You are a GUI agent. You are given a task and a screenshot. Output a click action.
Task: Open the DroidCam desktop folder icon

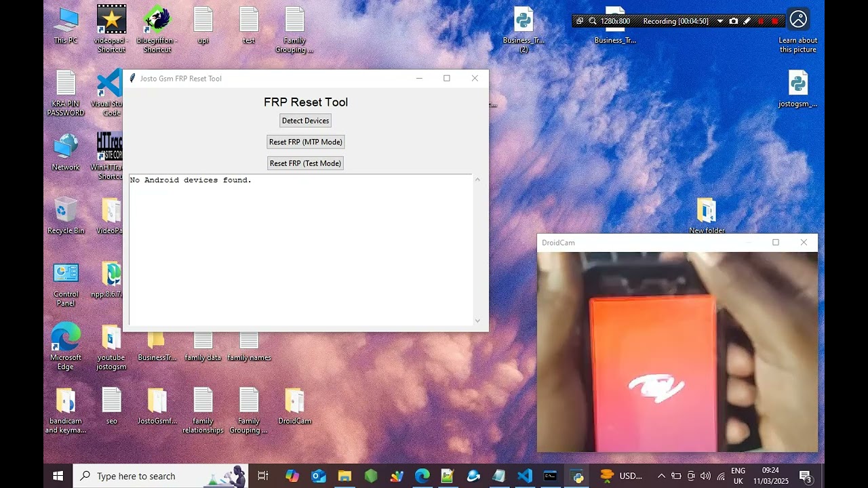pos(294,405)
